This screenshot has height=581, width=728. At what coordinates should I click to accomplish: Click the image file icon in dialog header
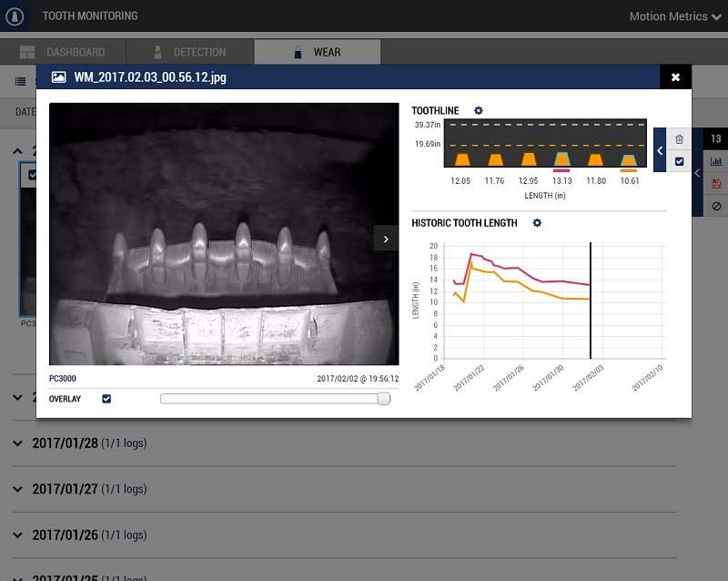pos(58,77)
